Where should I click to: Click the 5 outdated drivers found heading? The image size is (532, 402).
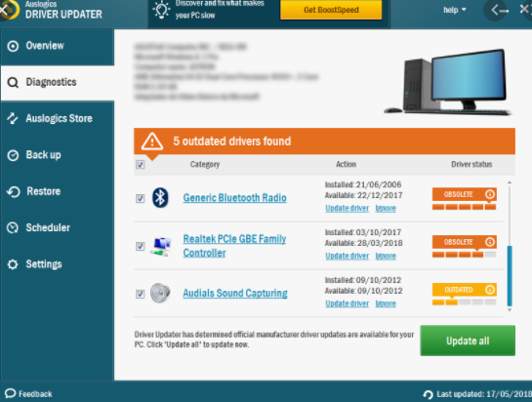pos(231,141)
